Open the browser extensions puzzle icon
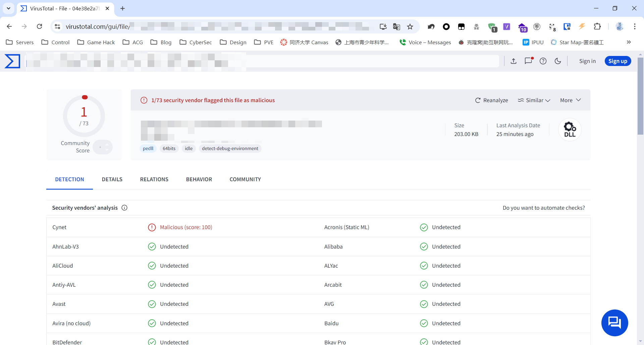 point(597,26)
